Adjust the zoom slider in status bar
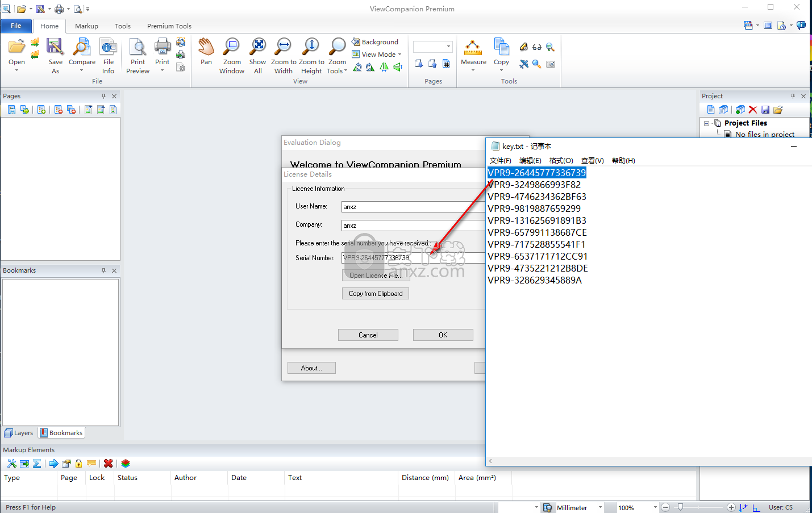The width and height of the screenshot is (812, 513). [x=680, y=507]
